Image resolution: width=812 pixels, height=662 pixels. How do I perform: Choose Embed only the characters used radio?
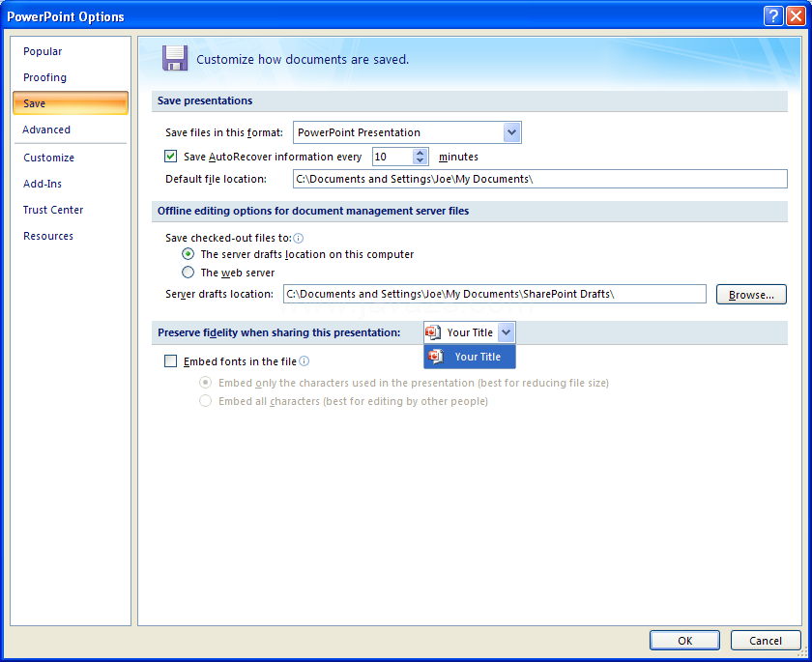pyautogui.click(x=206, y=383)
